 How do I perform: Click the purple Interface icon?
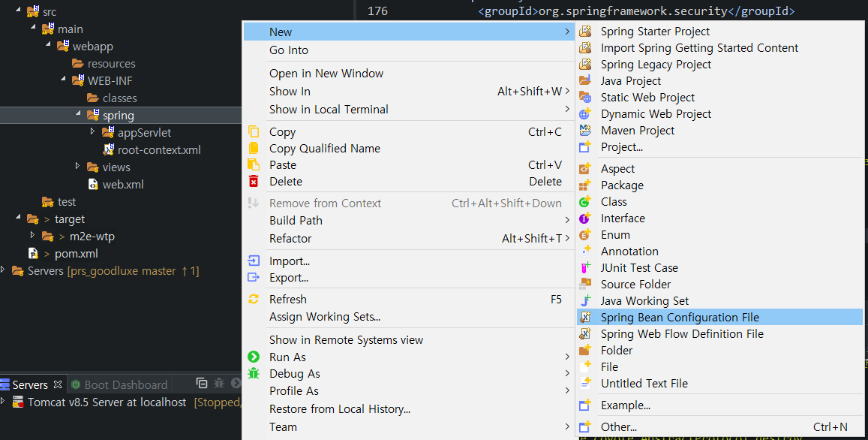pyautogui.click(x=585, y=218)
